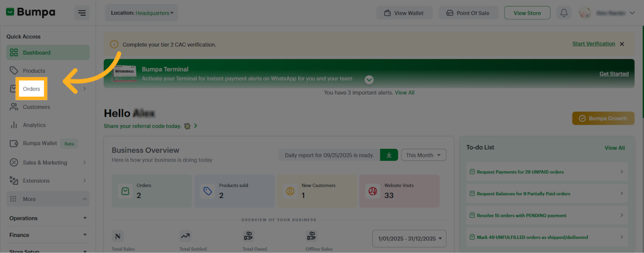
Task: Click the Sales & Marketing percent icon
Action: click(14, 162)
